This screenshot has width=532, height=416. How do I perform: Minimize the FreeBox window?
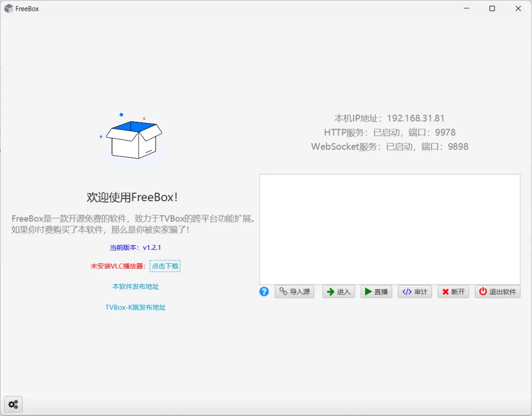click(x=466, y=8)
